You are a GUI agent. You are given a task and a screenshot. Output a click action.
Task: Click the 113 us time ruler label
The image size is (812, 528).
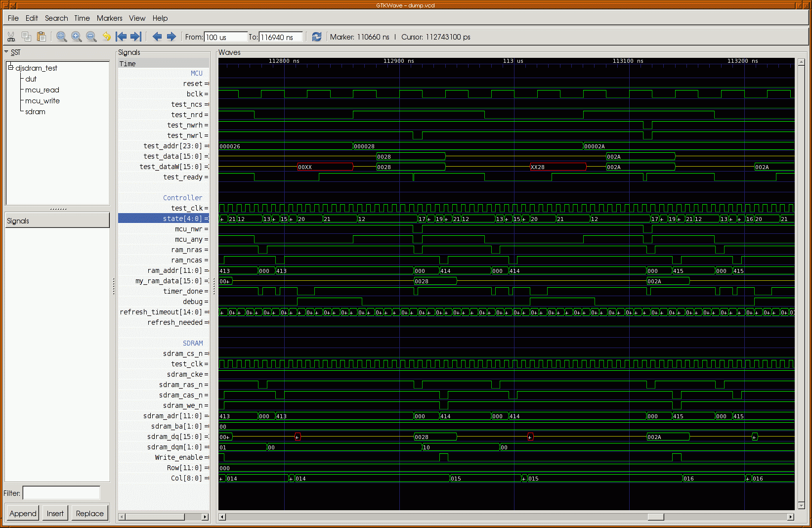pyautogui.click(x=513, y=61)
